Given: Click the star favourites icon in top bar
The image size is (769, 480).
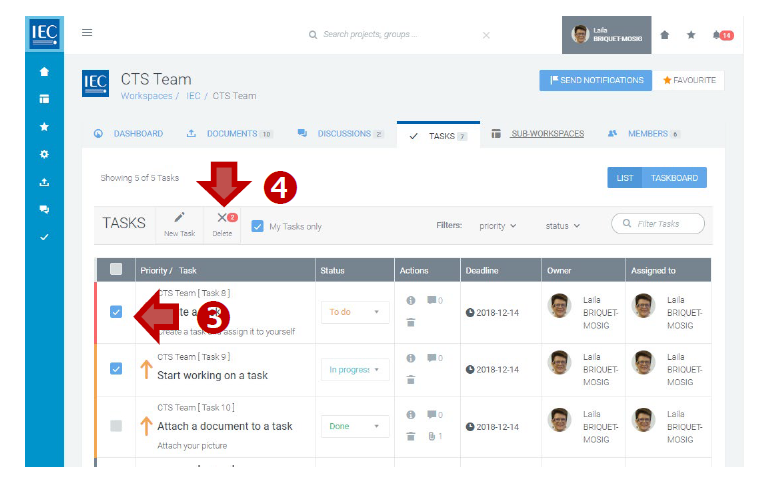Looking at the screenshot, I should 691,35.
